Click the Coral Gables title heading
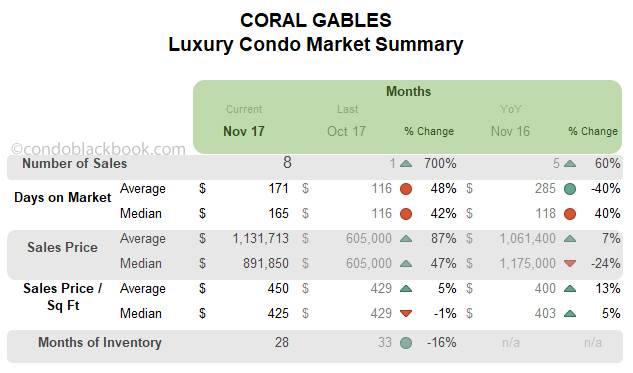633x373 pixels. 316,20
